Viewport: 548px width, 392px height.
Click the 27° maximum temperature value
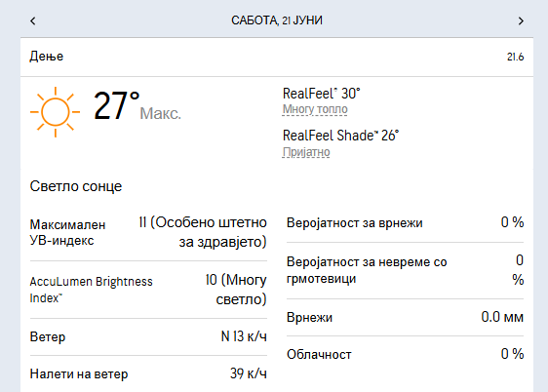pyautogui.click(x=117, y=106)
